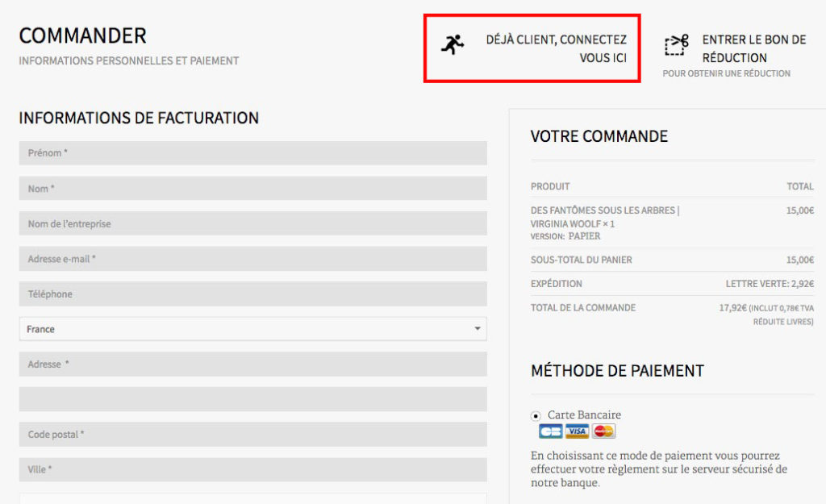Click the country dropdown arrow
The height and width of the screenshot is (504, 826).
478,329
